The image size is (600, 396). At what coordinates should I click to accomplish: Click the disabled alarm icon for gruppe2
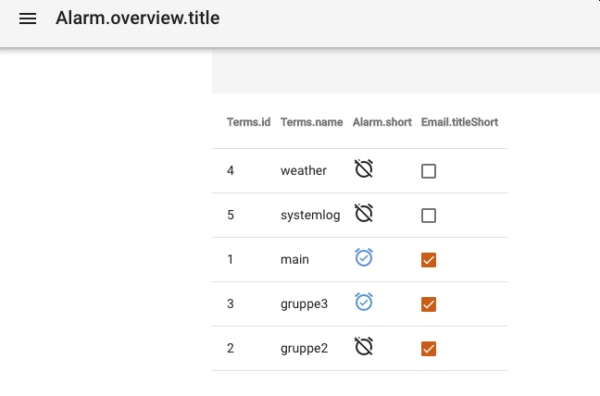coord(364,346)
